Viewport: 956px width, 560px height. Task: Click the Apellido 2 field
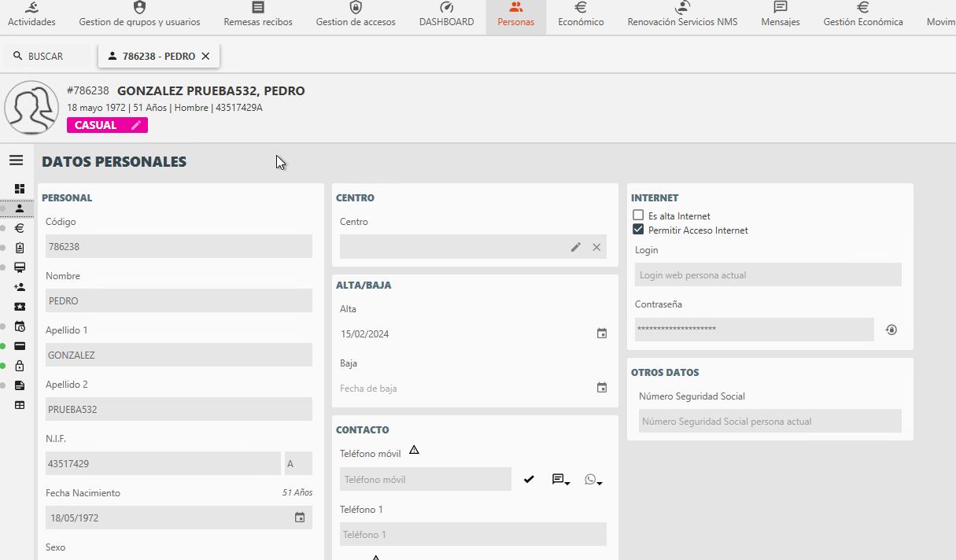pyautogui.click(x=179, y=409)
